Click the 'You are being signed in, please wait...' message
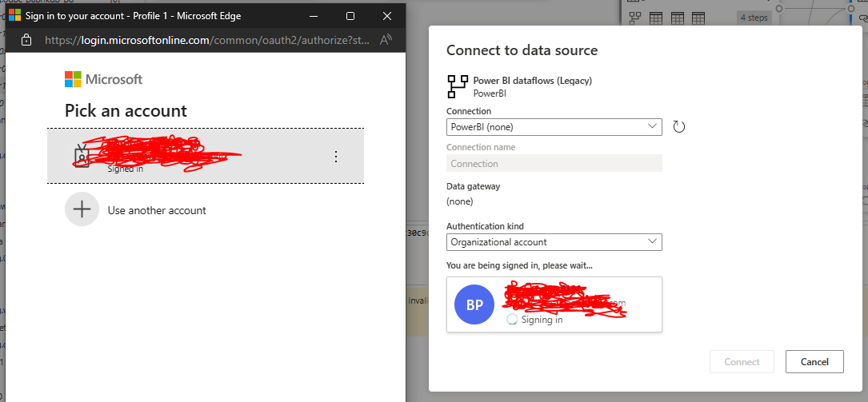This screenshot has height=402, width=868. (519, 265)
